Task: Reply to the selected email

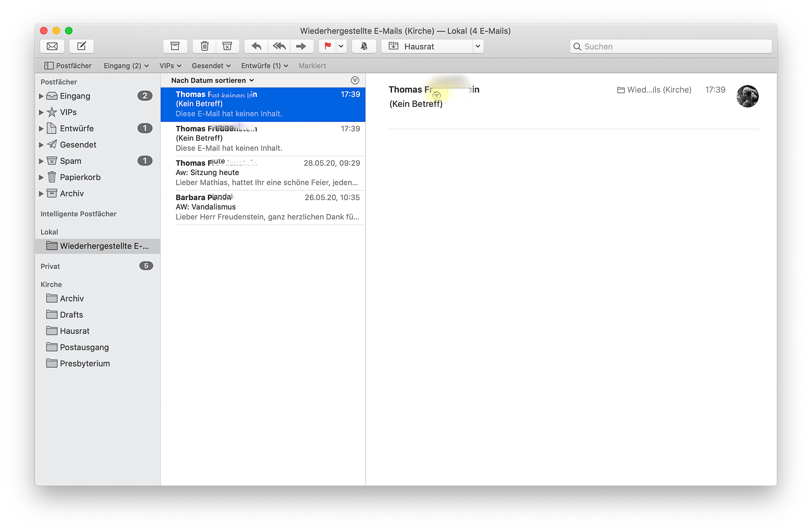Action: pyautogui.click(x=256, y=46)
